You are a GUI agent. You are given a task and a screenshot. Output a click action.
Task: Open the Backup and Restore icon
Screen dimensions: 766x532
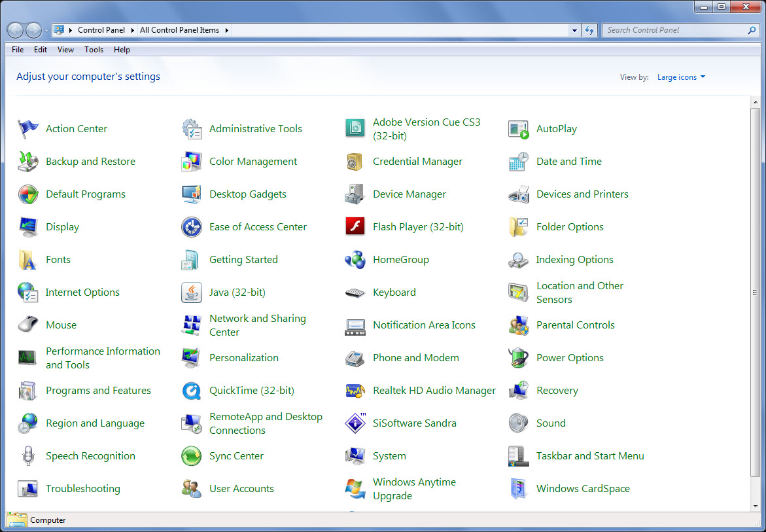point(28,162)
